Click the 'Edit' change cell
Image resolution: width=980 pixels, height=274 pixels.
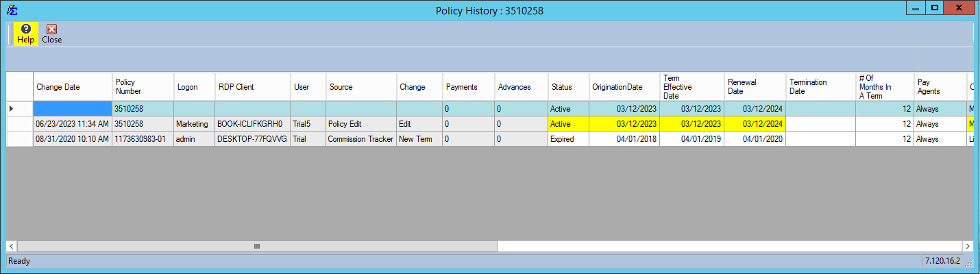click(419, 124)
